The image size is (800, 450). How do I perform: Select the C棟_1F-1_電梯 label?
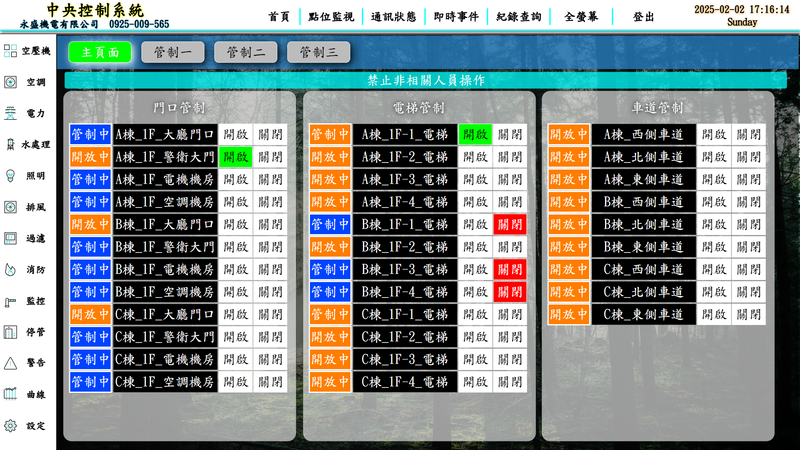(x=405, y=314)
